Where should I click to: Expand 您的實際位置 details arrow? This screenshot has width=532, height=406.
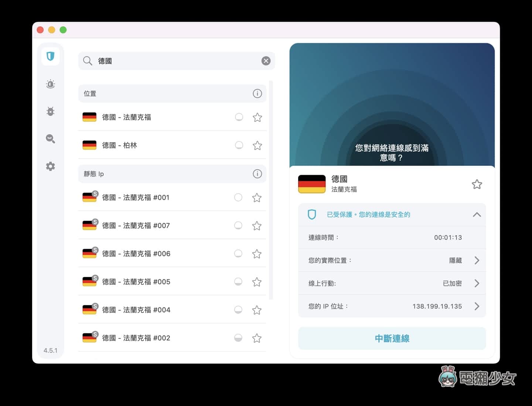pyautogui.click(x=477, y=260)
